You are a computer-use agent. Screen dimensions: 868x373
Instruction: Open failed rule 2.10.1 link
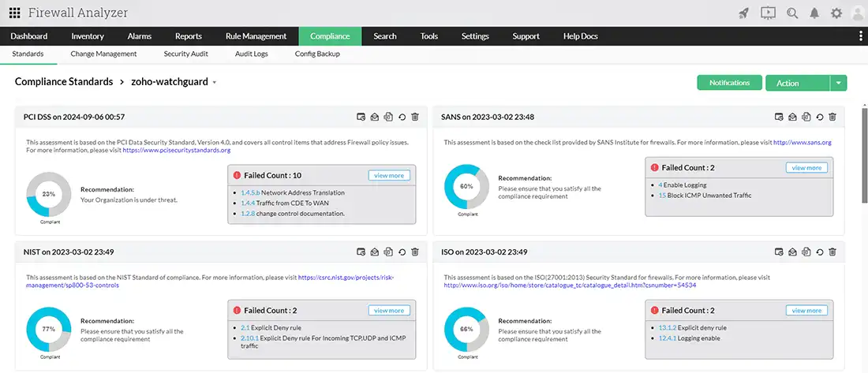coord(249,338)
